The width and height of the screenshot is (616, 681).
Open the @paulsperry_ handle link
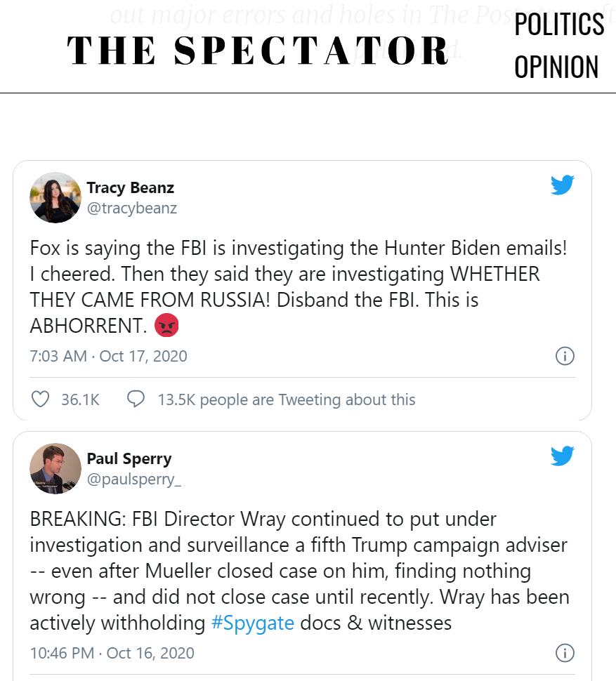(133, 479)
